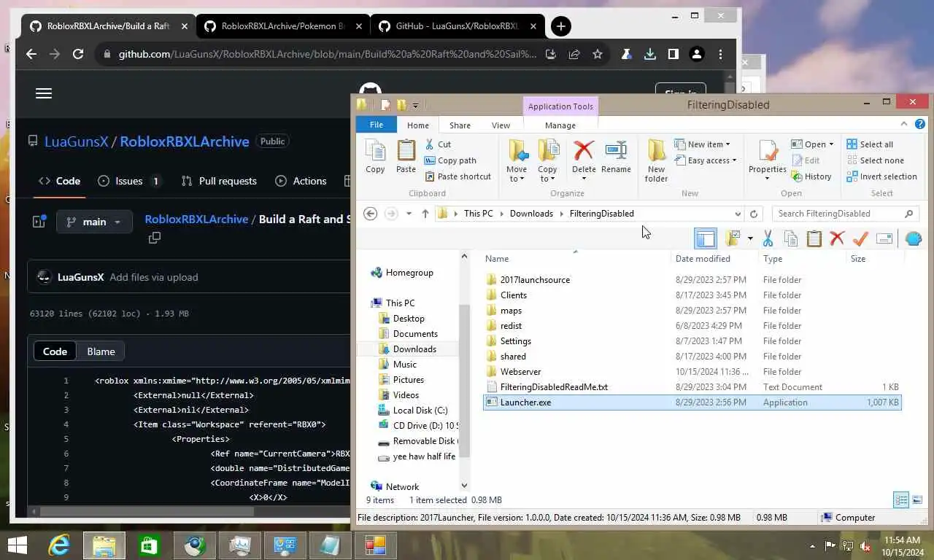This screenshot has height=560, width=934.
Task: Click the Blame view button
Action: tap(101, 351)
